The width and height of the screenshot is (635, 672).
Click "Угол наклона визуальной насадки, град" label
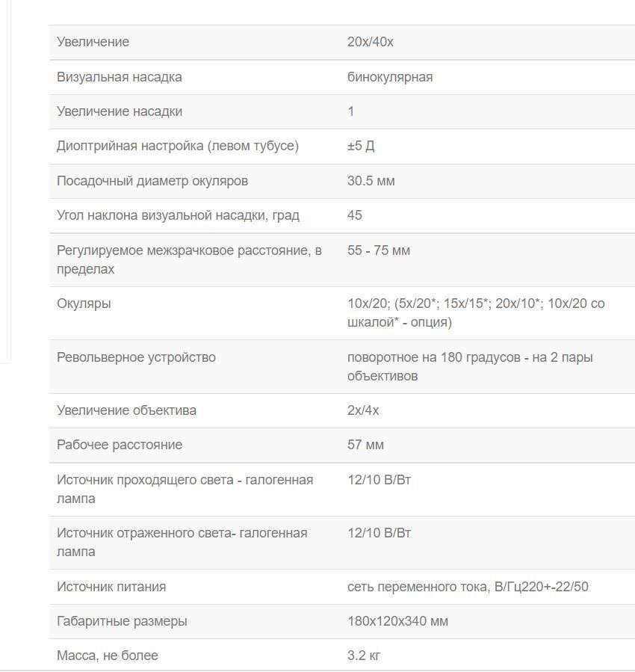click(x=178, y=215)
